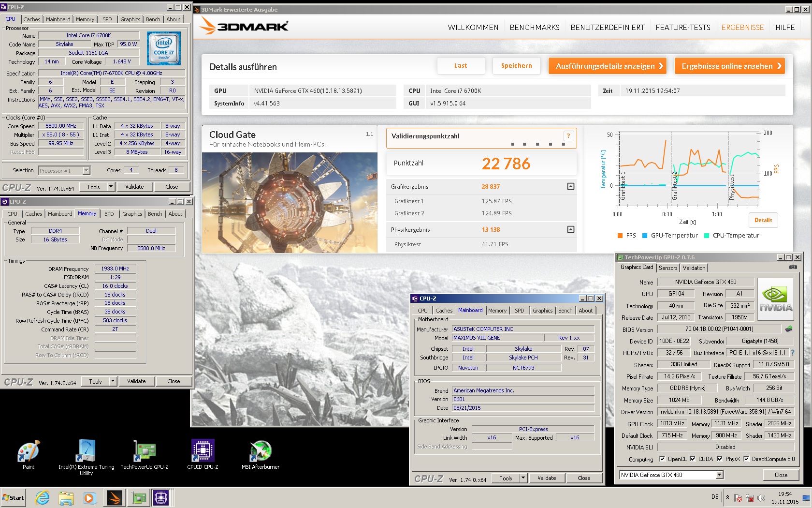Open Internet Explorer from taskbar
812x508 pixels.
(x=43, y=497)
